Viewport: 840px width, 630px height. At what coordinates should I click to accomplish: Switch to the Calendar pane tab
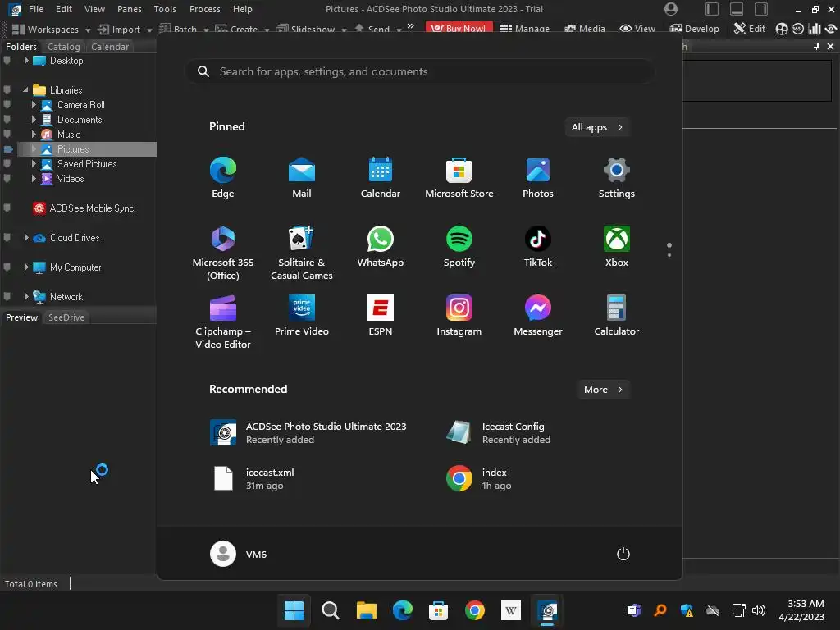pyautogui.click(x=110, y=47)
